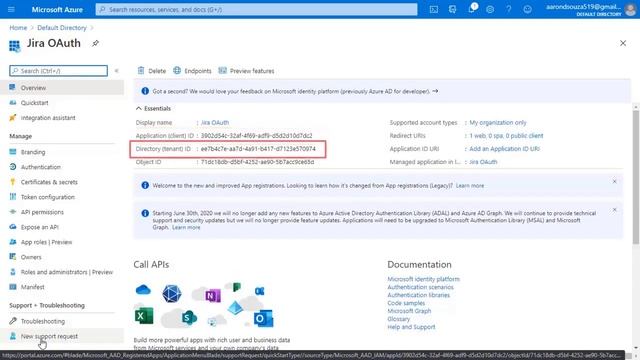This screenshot has width=640, height=360.
Task: Go to Home breadcrumb
Action: click(18, 28)
